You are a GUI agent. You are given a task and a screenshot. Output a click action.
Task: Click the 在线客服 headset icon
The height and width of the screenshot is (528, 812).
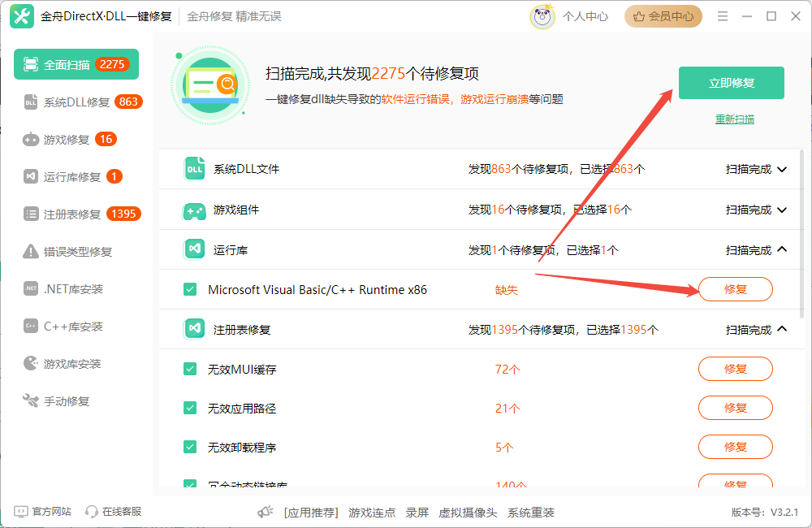pos(92,512)
